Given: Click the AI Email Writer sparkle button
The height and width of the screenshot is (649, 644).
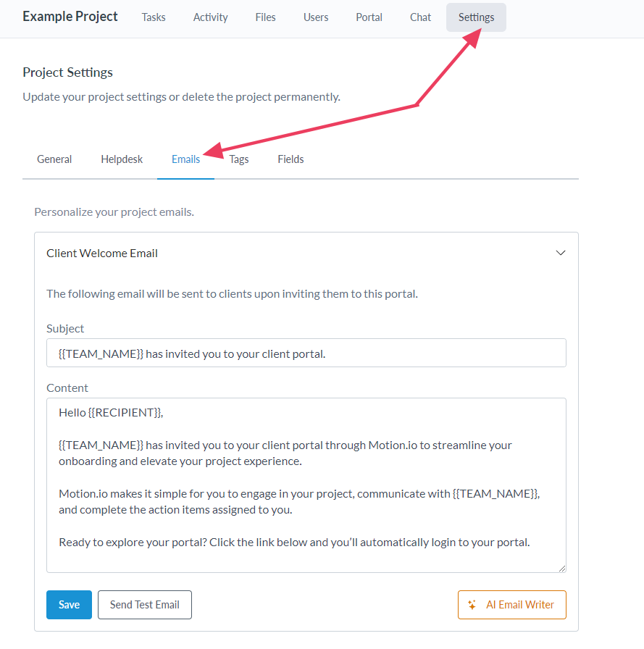Looking at the screenshot, I should (x=511, y=605).
